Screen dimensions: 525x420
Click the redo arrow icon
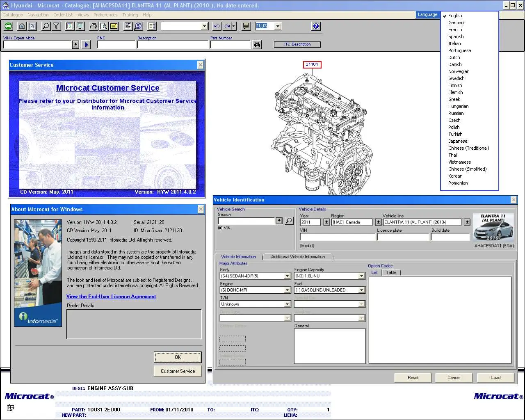(x=227, y=26)
